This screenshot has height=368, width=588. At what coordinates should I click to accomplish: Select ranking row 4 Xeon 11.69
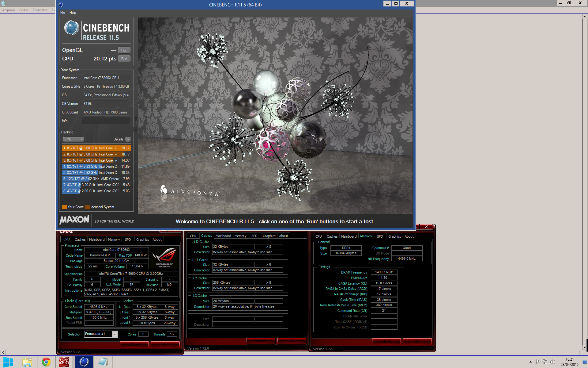point(96,167)
